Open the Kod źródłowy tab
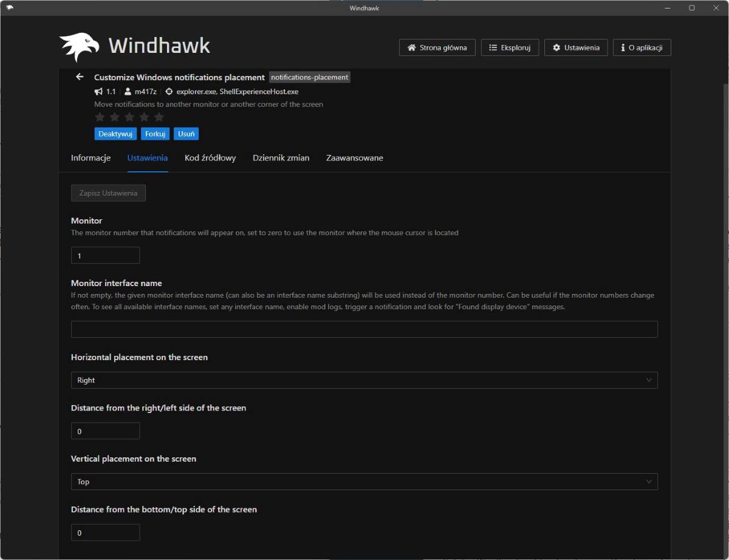729x560 pixels. pos(210,158)
